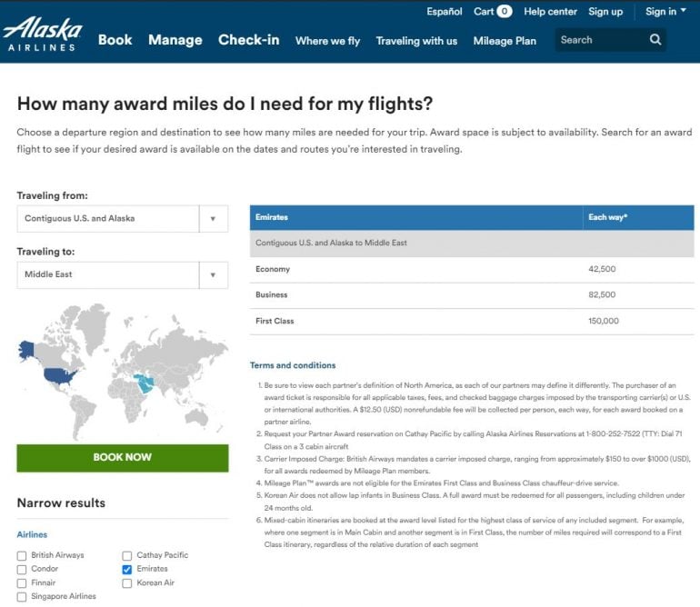
Task: Click the highlighted Middle East map region
Action: point(144,384)
